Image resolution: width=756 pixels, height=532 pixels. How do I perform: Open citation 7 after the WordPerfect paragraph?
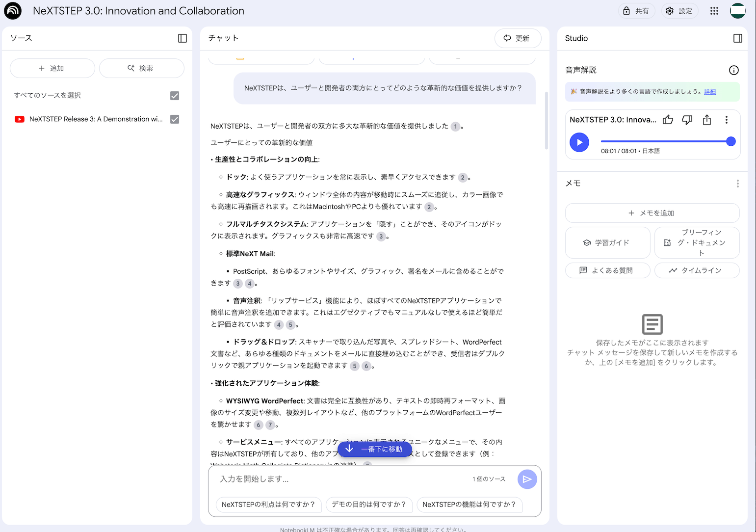(270, 425)
